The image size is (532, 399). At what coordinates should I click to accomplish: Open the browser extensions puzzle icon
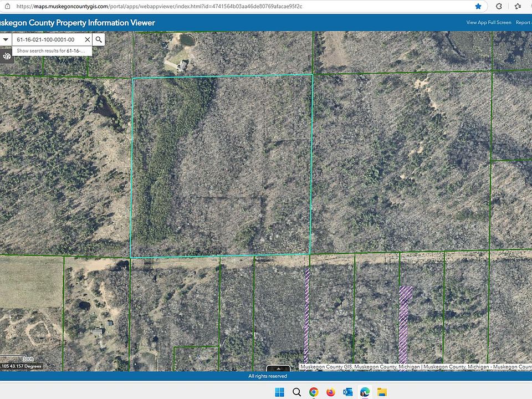click(499, 6)
